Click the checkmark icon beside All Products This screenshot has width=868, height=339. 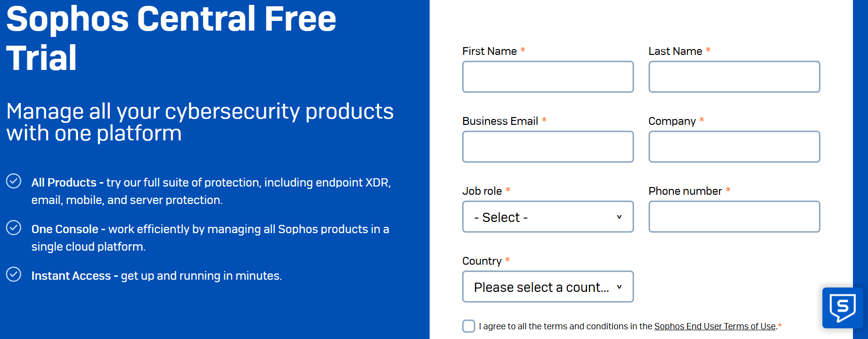(14, 181)
